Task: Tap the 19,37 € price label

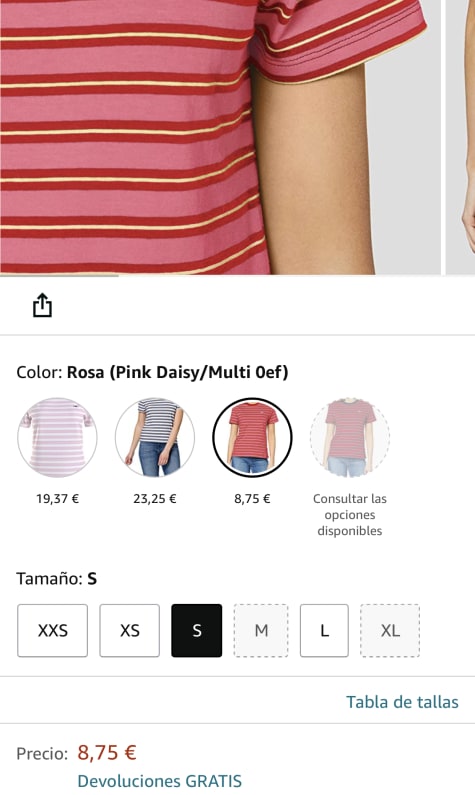Action: [57, 499]
